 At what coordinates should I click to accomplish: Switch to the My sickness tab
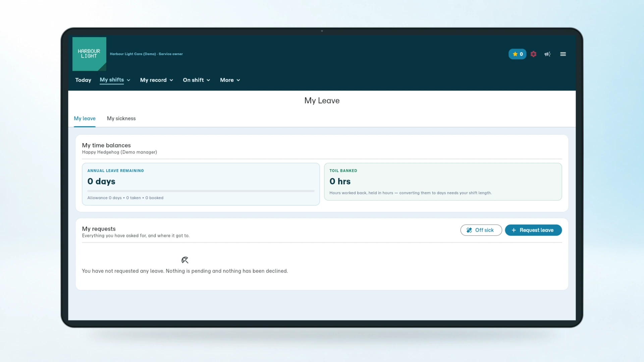121,119
